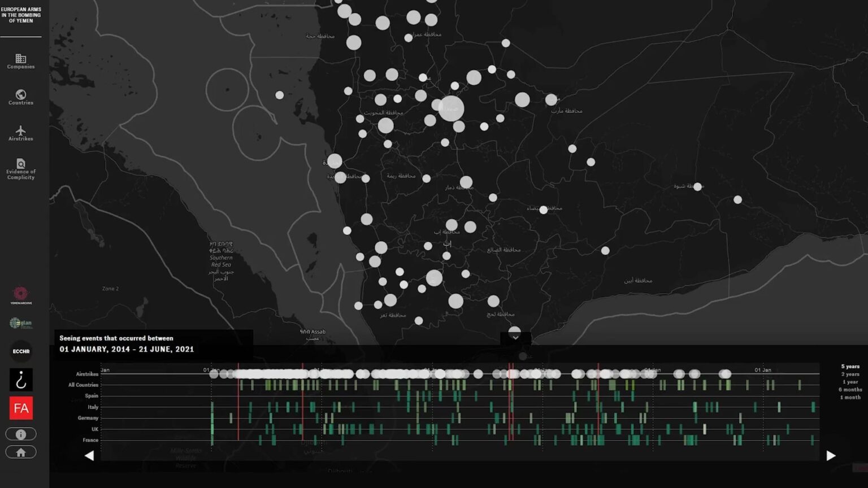The height and width of the screenshot is (488, 868).
Task: Click the largest airstrike circle on map
Action: coord(451,108)
